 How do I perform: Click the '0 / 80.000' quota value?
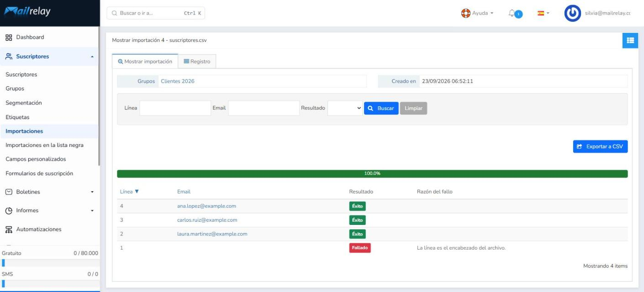pos(86,253)
